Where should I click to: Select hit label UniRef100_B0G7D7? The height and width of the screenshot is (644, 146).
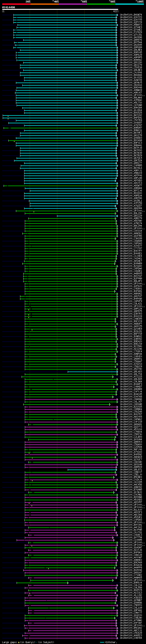[131, 414]
